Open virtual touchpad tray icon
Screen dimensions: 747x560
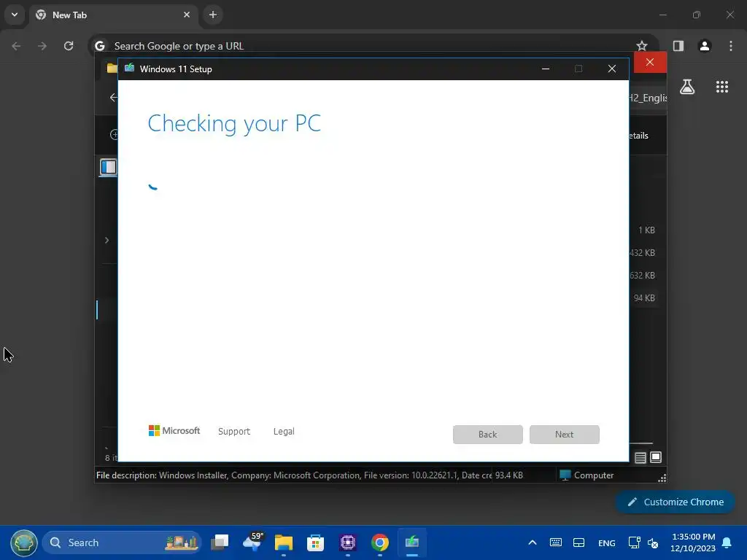click(x=578, y=542)
